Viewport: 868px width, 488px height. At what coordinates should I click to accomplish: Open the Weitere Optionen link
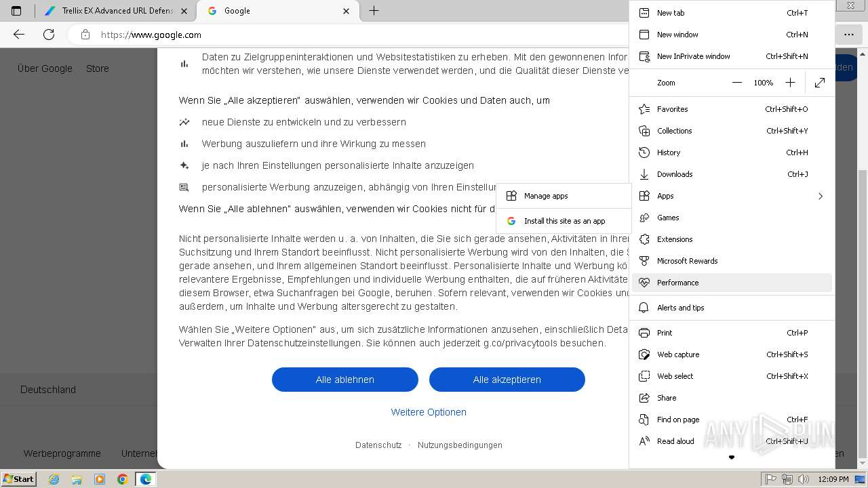(x=429, y=412)
